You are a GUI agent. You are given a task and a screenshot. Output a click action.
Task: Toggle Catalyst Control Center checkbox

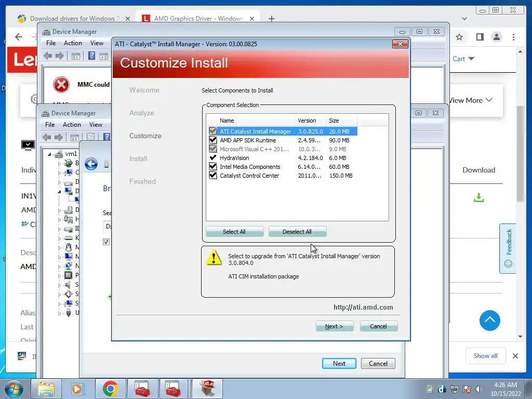[x=212, y=175]
